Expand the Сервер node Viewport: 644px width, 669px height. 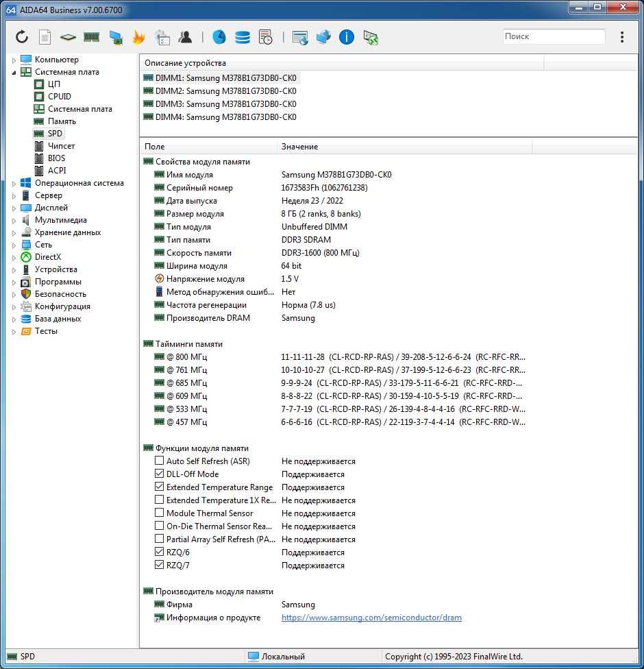[x=14, y=196]
